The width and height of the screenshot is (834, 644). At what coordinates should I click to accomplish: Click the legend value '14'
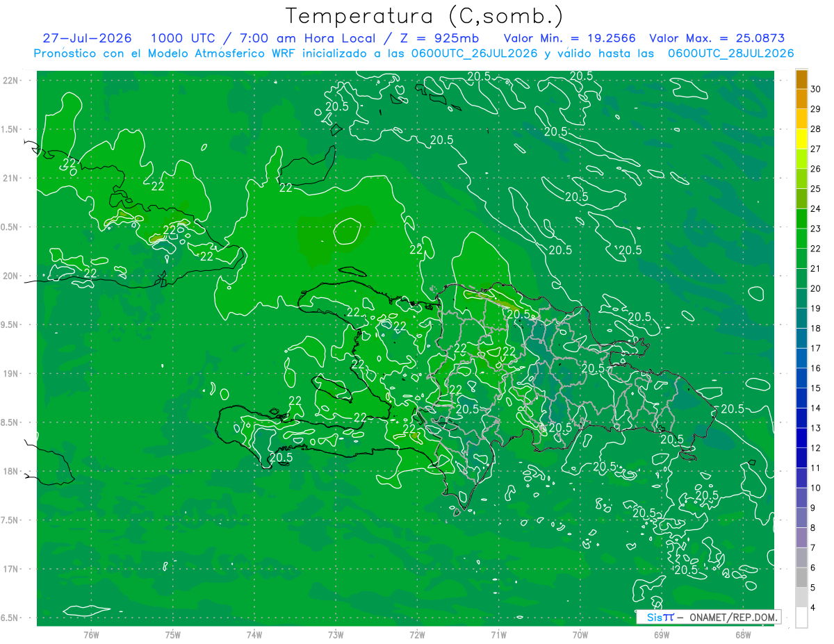pos(816,408)
